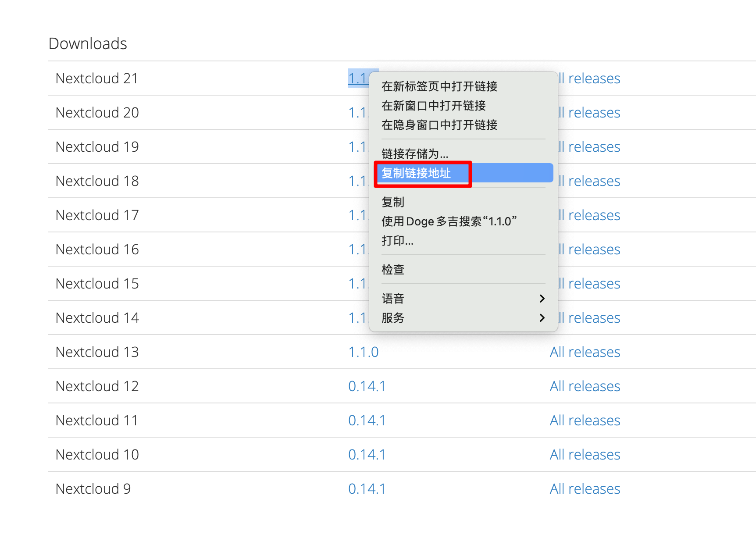Viewport: 756px width, 556px height.
Task: Click the version link in the Nextcloud 17 row
Action: click(x=358, y=215)
